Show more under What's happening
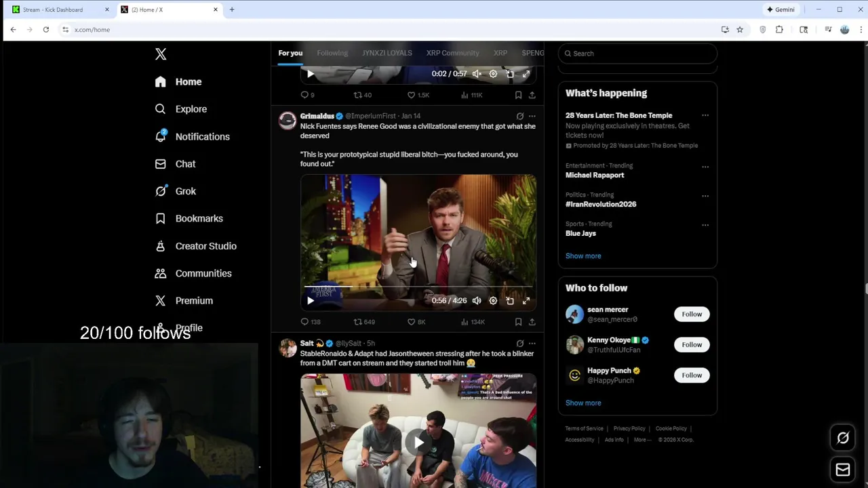Screen dimensions: 868x488 pos(583,256)
